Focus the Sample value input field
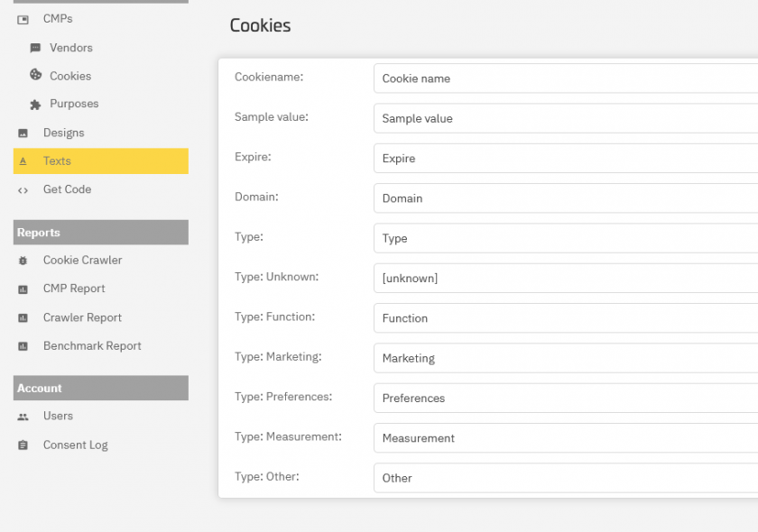 coord(566,118)
